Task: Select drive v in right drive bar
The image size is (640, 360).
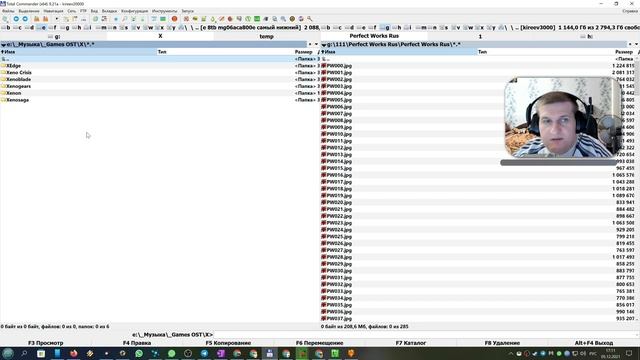Action: pyautogui.click(x=456, y=27)
